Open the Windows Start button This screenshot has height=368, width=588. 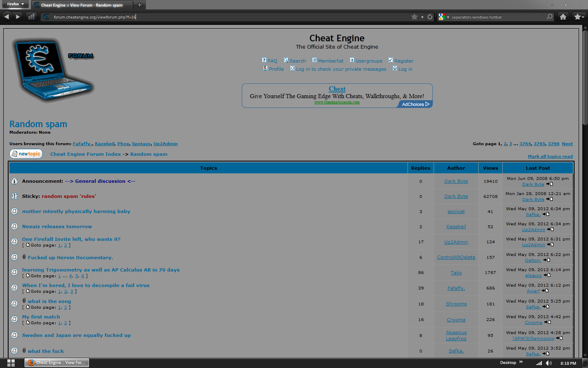click(11, 363)
